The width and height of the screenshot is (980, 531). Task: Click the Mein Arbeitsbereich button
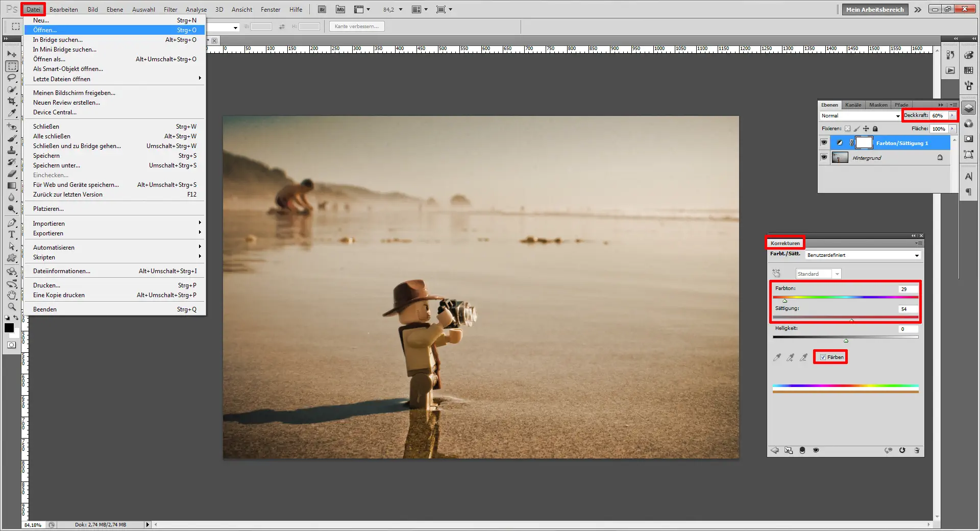coord(875,9)
